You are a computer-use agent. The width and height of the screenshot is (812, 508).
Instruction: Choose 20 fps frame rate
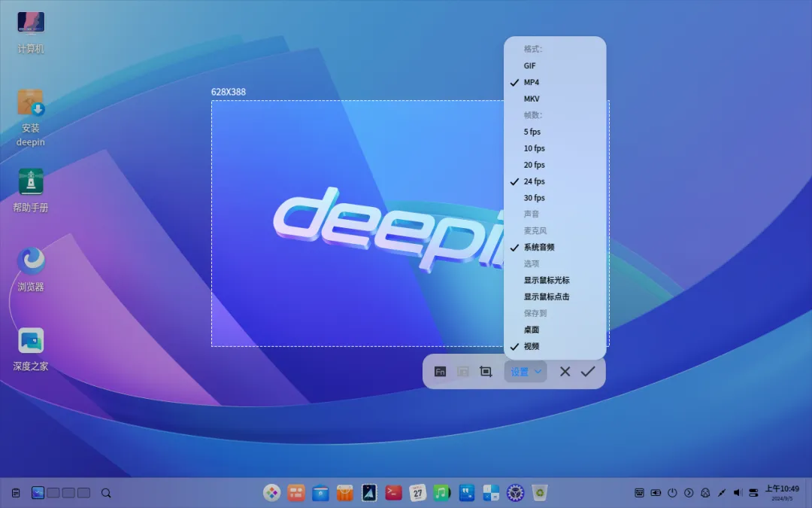click(x=555, y=165)
